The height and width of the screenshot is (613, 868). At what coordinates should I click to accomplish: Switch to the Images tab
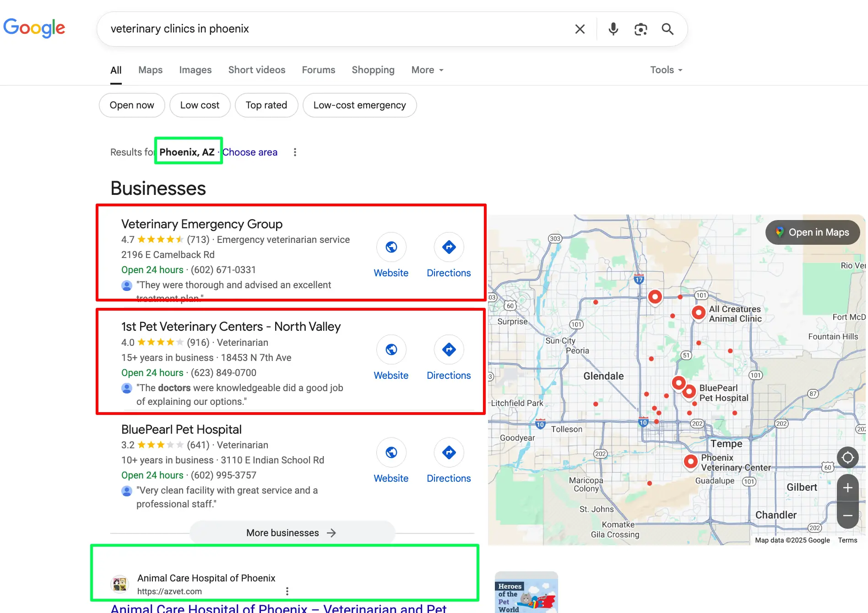(x=195, y=70)
